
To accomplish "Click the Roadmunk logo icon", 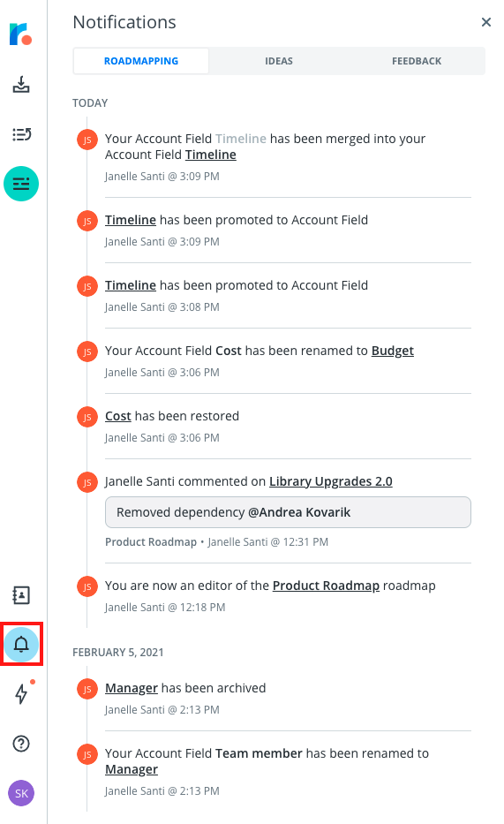I will (x=21, y=34).
